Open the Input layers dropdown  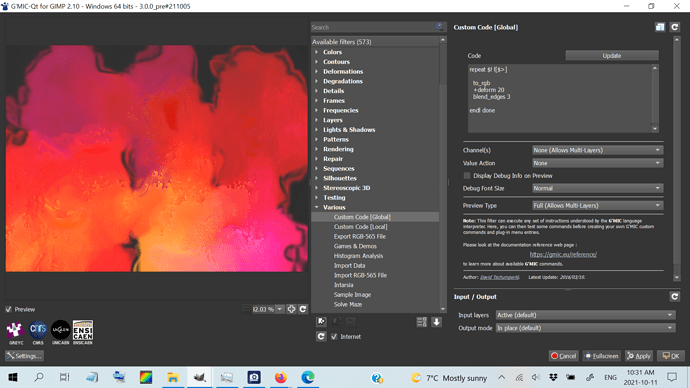point(585,315)
